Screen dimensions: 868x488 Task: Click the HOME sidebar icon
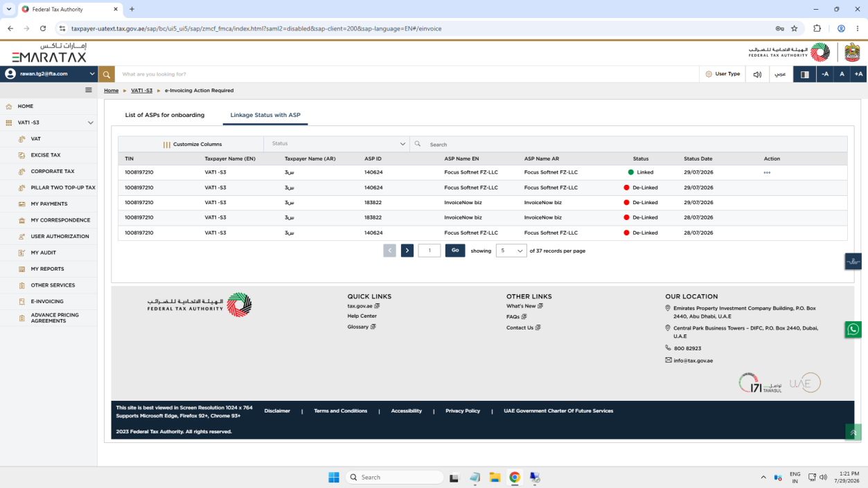[x=9, y=107]
